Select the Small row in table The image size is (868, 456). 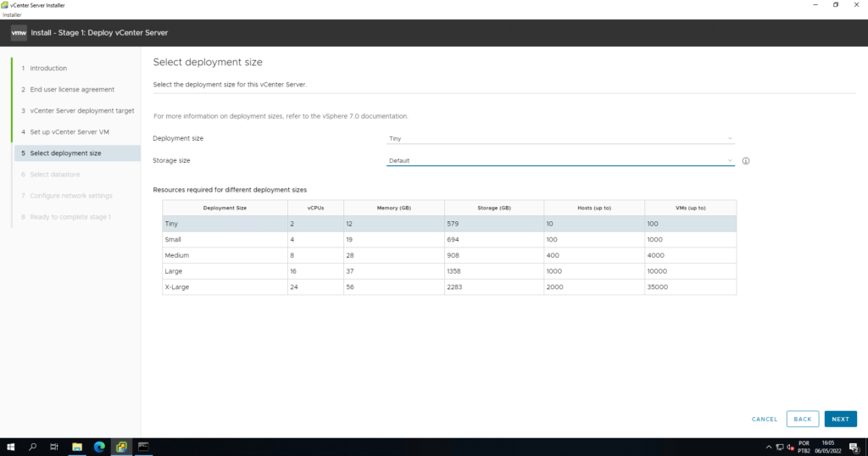(449, 240)
